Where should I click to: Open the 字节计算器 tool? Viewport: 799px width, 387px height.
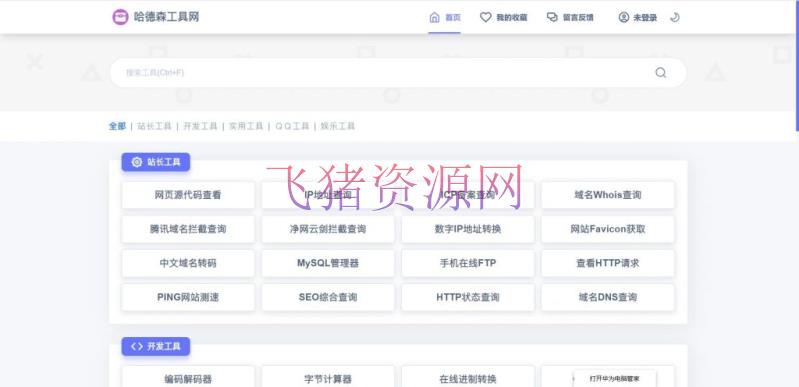(x=328, y=376)
